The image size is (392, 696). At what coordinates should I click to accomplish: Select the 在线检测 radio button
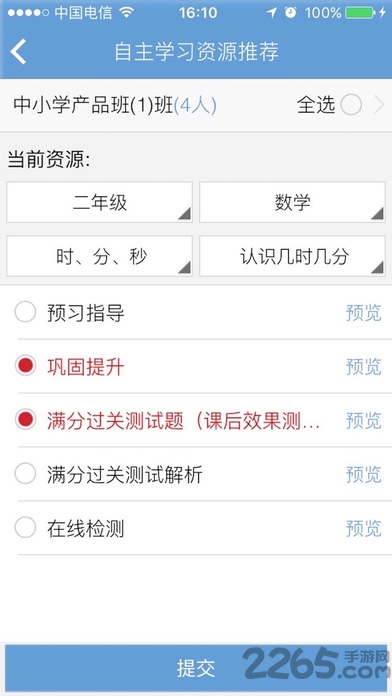coord(25,528)
